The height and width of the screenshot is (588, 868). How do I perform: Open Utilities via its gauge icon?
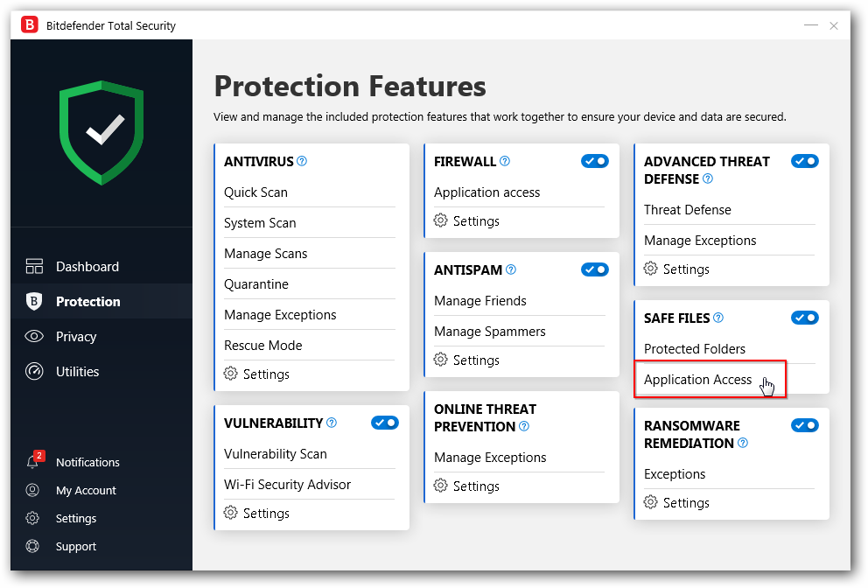point(34,371)
